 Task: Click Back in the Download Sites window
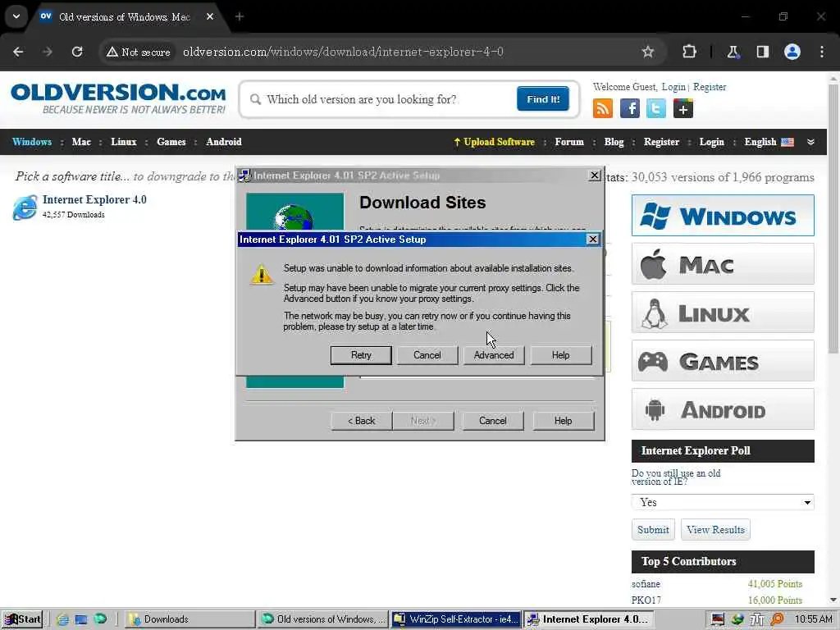point(361,421)
